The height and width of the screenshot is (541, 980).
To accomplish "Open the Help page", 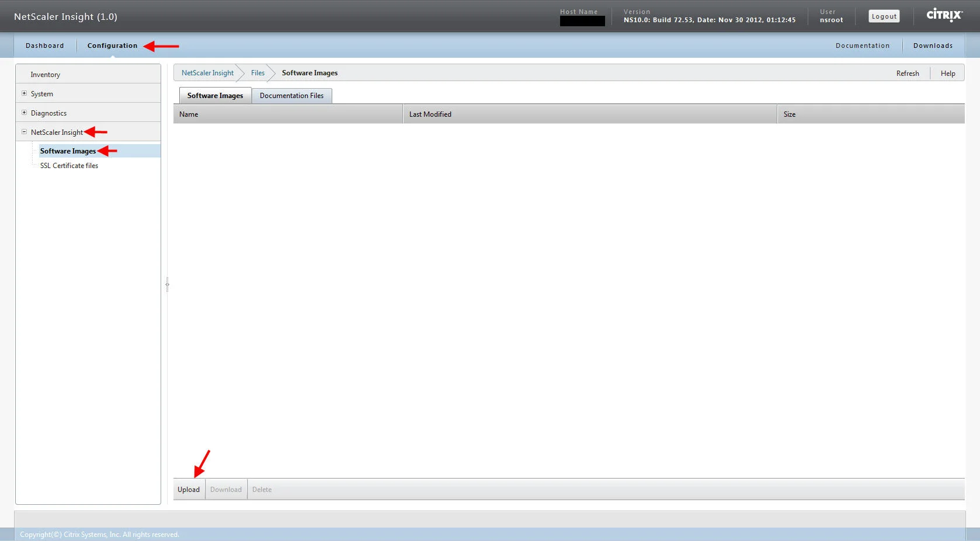I will [x=948, y=74].
